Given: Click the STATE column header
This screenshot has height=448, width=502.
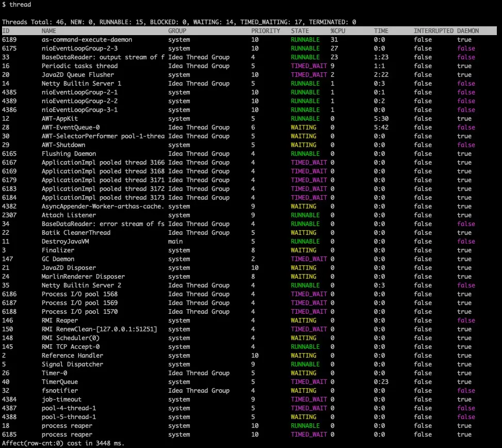Looking at the screenshot, I should [300, 31].
